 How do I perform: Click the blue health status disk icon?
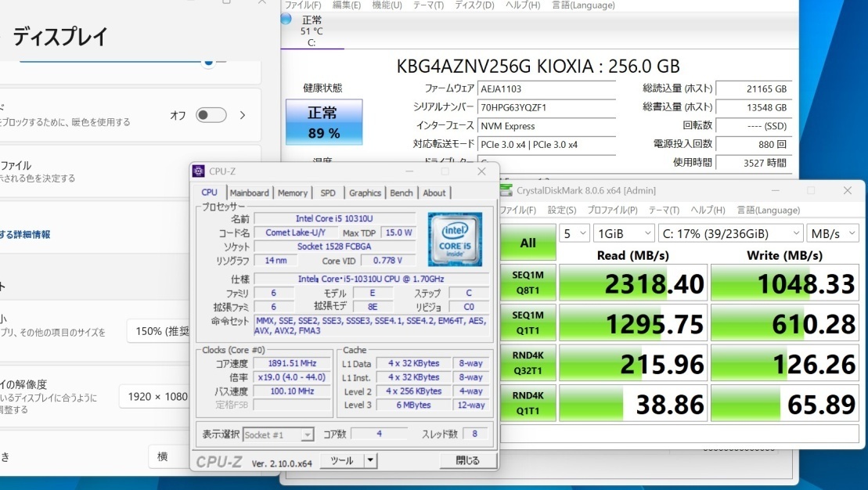coord(286,19)
